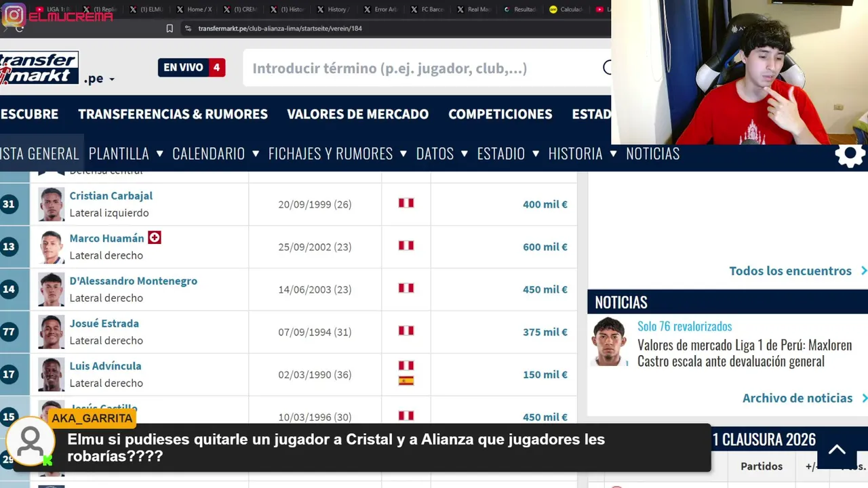Click the Peru flag in Josué Estrada's row
Screen dimensions: 868x488
[x=406, y=331]
